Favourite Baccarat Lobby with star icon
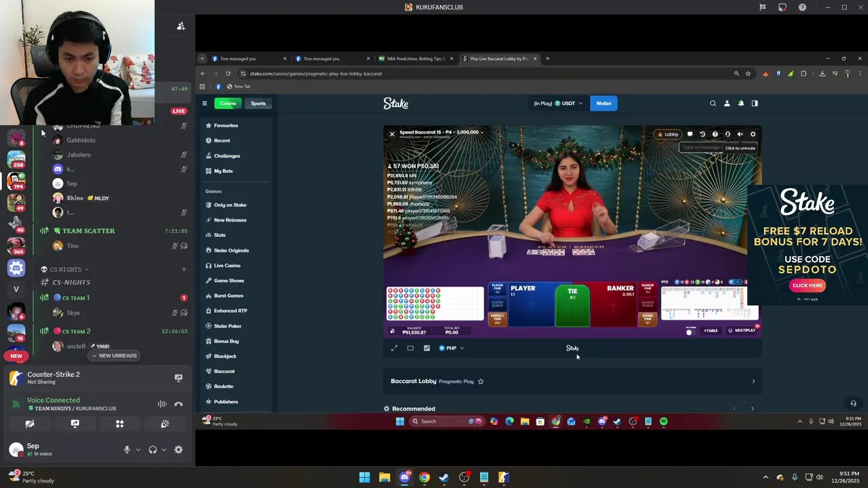Screen dimensions: 868x488 tap(481, 382)
